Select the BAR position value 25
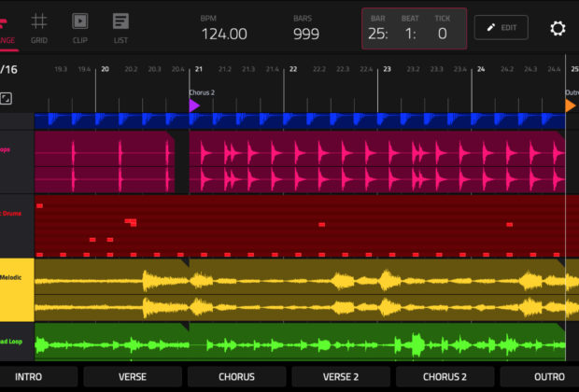Viewport: 579px width, 392px height. click(x=378, y=34)
